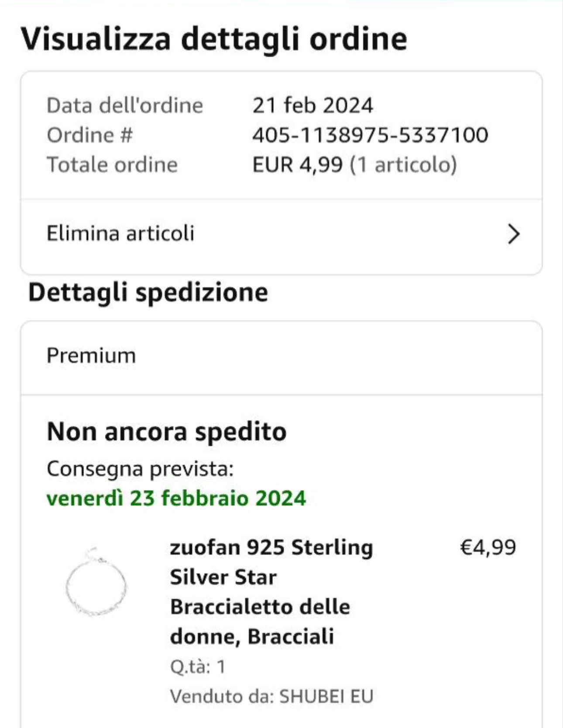Open the zuofan 925 Sterling Silver Star product title

271,591
